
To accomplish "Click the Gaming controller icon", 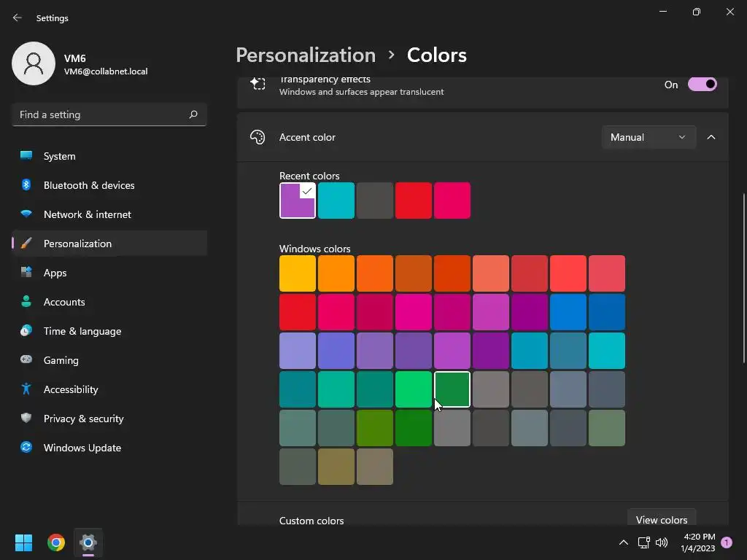I will coord(26,360).
